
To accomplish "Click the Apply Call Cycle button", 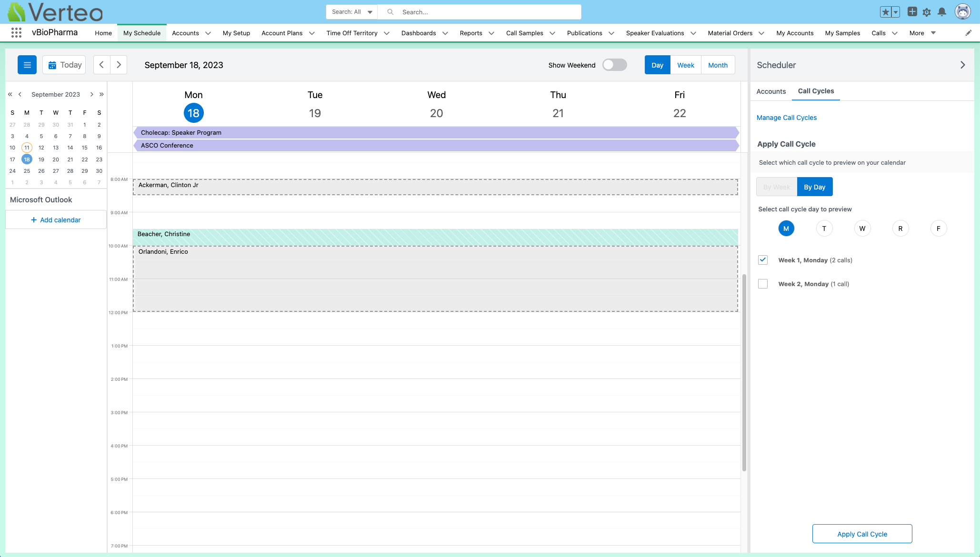I will [x=862, y=534].
